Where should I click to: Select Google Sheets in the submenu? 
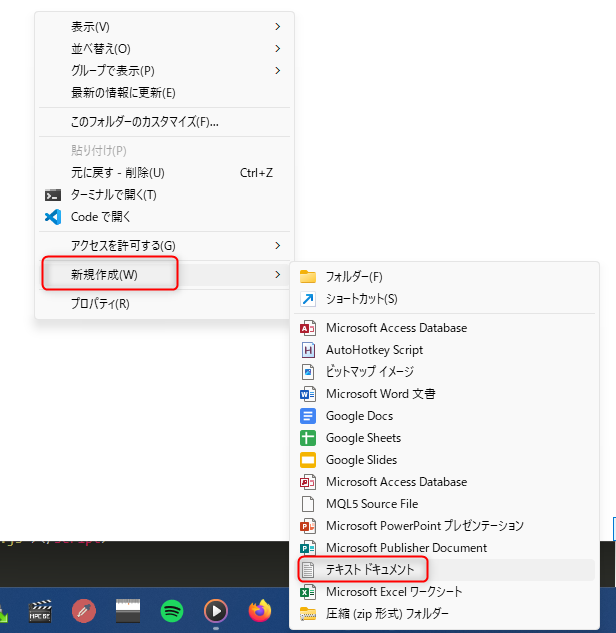tap(363, 438)
